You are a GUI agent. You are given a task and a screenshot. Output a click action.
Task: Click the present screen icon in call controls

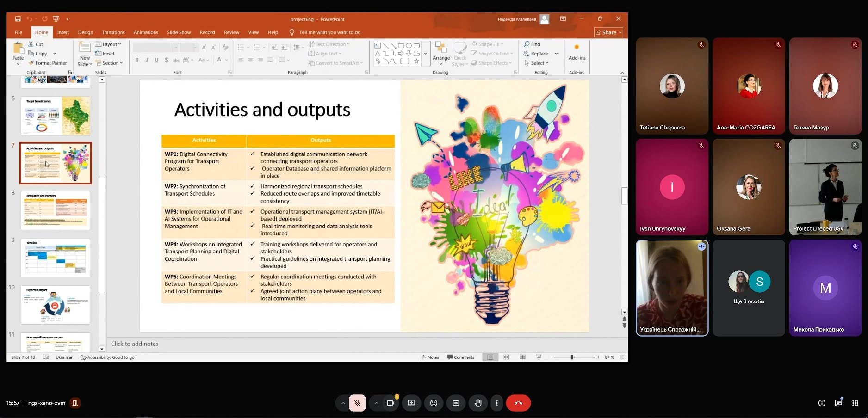point(411,403)
